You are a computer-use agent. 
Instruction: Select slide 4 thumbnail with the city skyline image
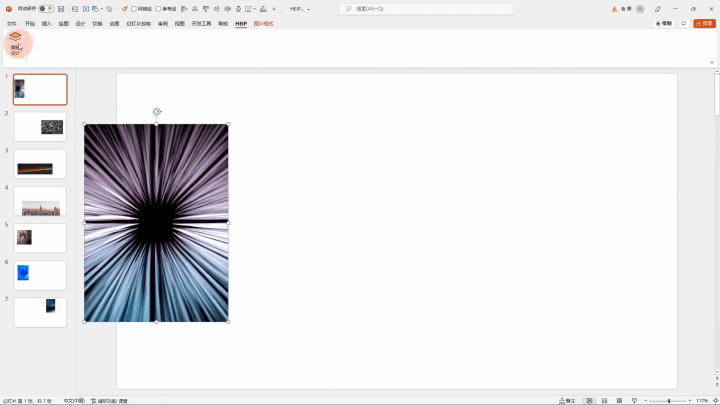point(40,201)
